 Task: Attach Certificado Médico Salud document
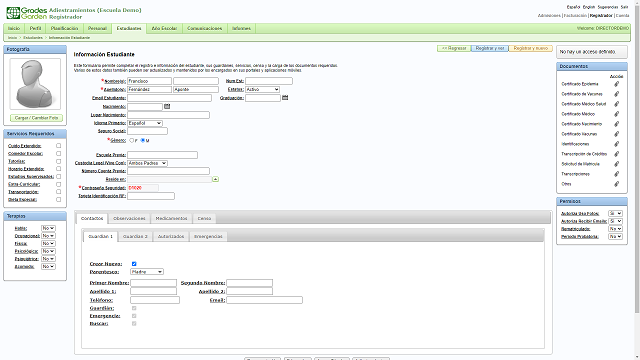[616, 104]
